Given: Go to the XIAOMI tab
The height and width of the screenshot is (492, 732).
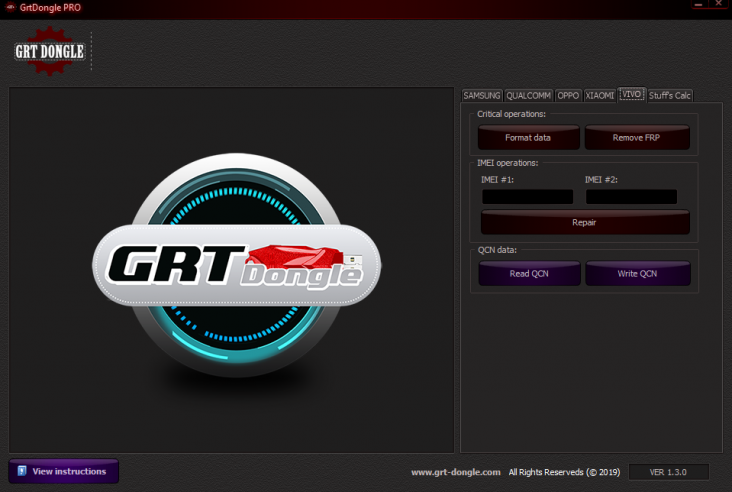Looking at the screenshot, I should click(x=599, y=96).
